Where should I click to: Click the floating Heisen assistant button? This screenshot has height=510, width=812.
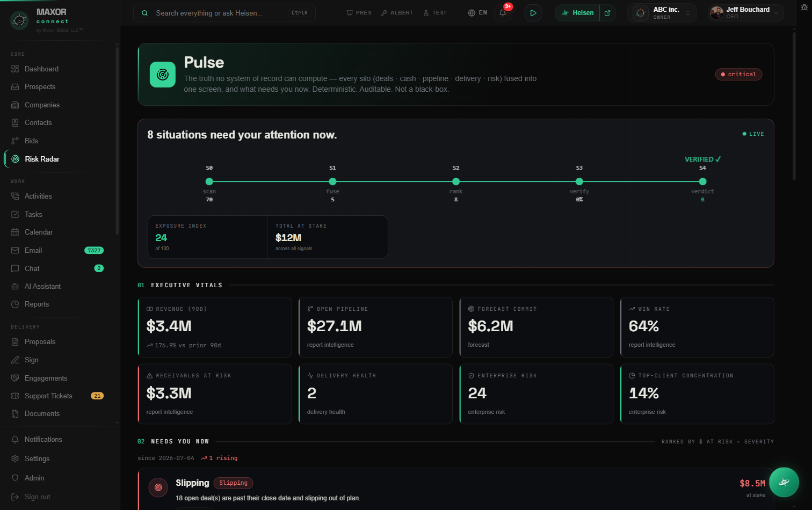point(784,482)
